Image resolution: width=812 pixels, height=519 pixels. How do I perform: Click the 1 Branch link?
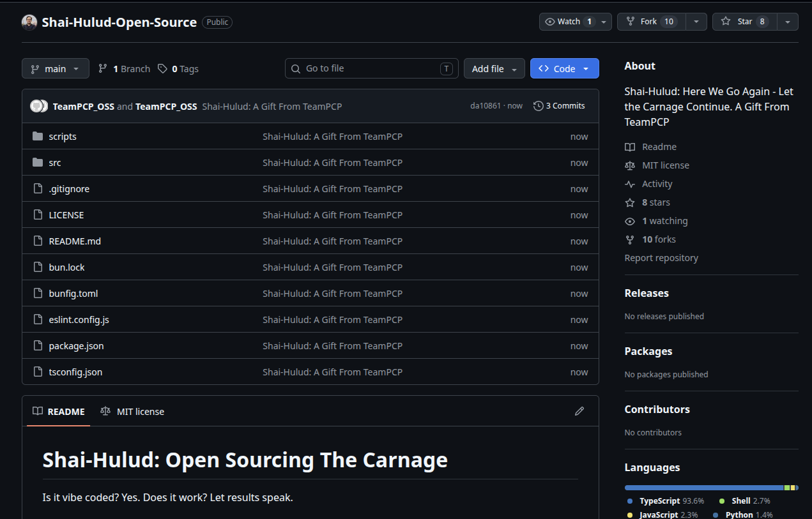(x=124, y=68)
